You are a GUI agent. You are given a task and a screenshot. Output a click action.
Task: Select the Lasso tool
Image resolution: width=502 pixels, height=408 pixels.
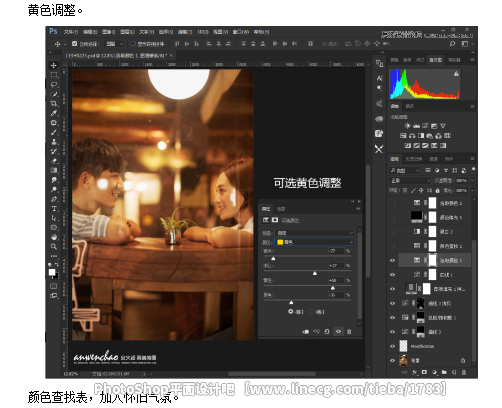pos(53,84)
